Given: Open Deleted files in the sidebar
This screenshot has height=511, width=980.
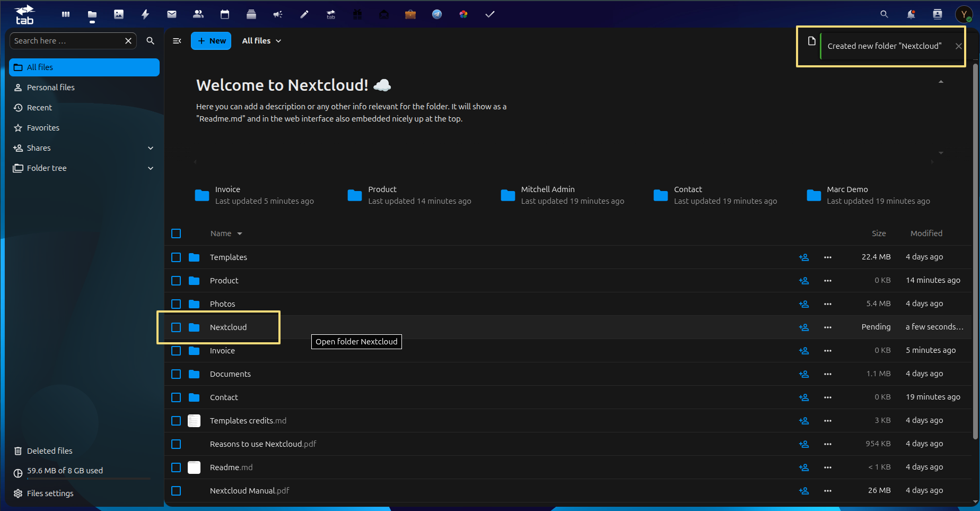Looking at the screenshot, I should pyautogui.click(x=84, y=451).
